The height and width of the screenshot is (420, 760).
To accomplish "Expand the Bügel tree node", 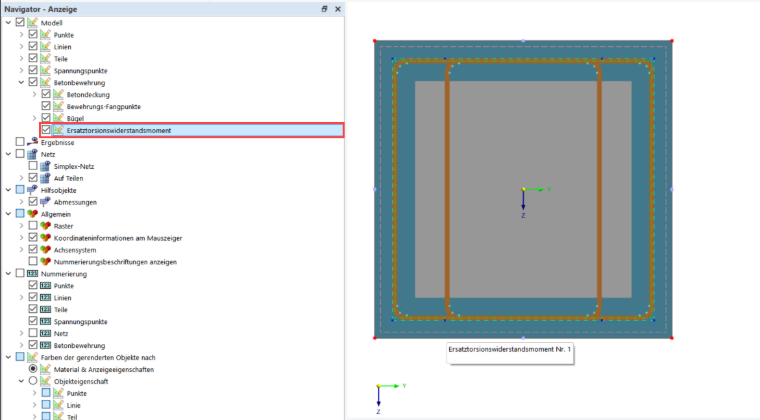I will pyautogui.click(x=34, y=118).
